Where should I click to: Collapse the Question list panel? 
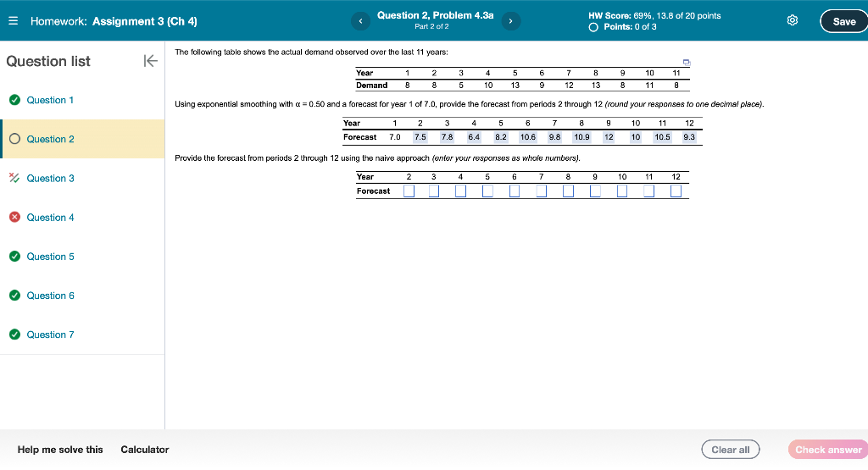pos(150,61)
